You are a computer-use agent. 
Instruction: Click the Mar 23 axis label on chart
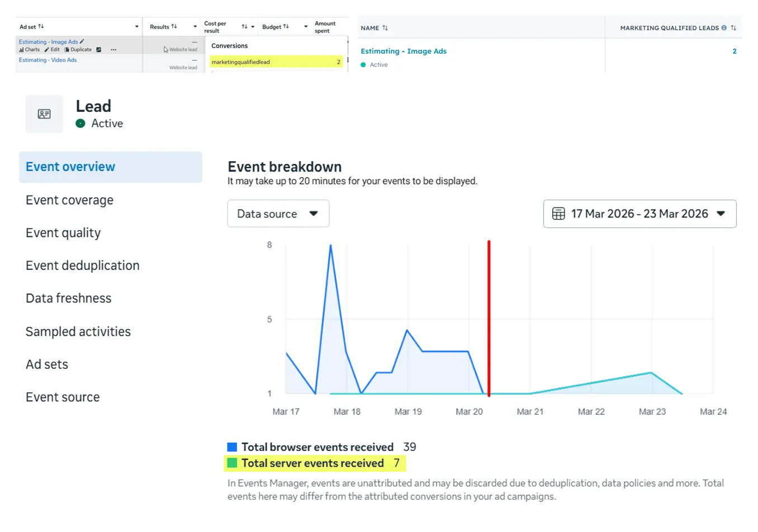(652, 411)
